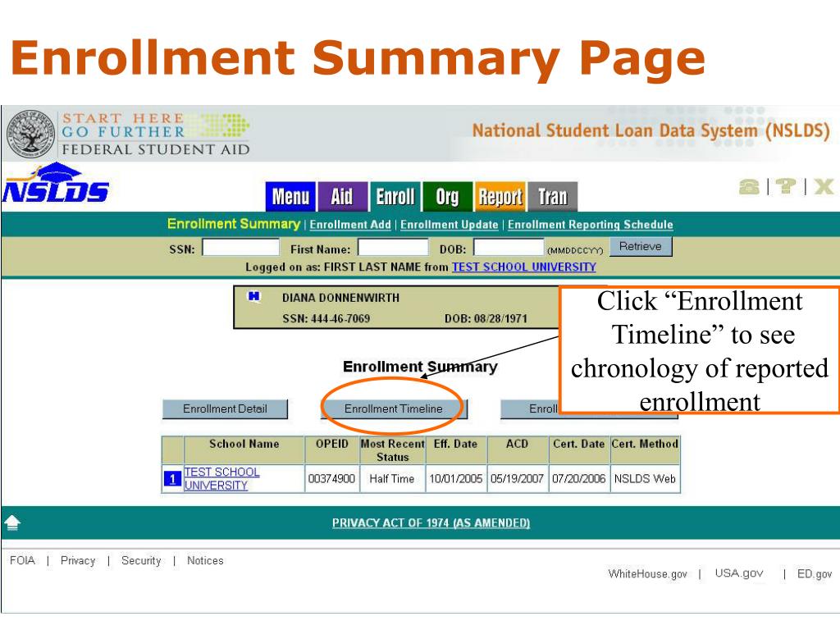Open the Privacy Act of 1974 link
Viewport: 840px width, 630px height.
[x=431, y=523]
